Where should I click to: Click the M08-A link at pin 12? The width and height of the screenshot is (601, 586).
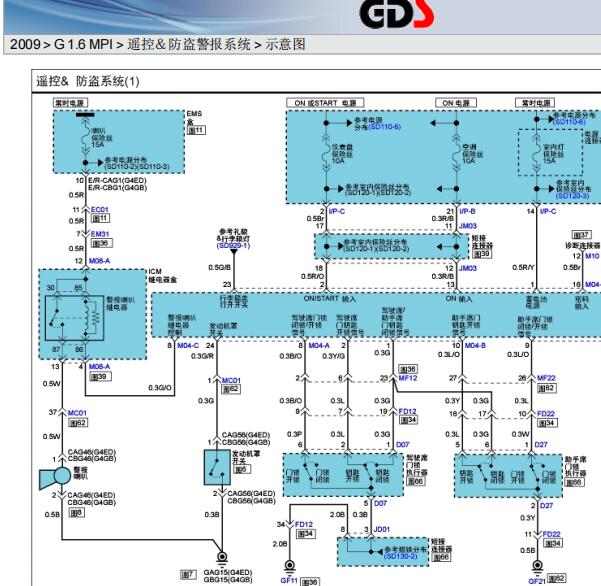[99, 261]
